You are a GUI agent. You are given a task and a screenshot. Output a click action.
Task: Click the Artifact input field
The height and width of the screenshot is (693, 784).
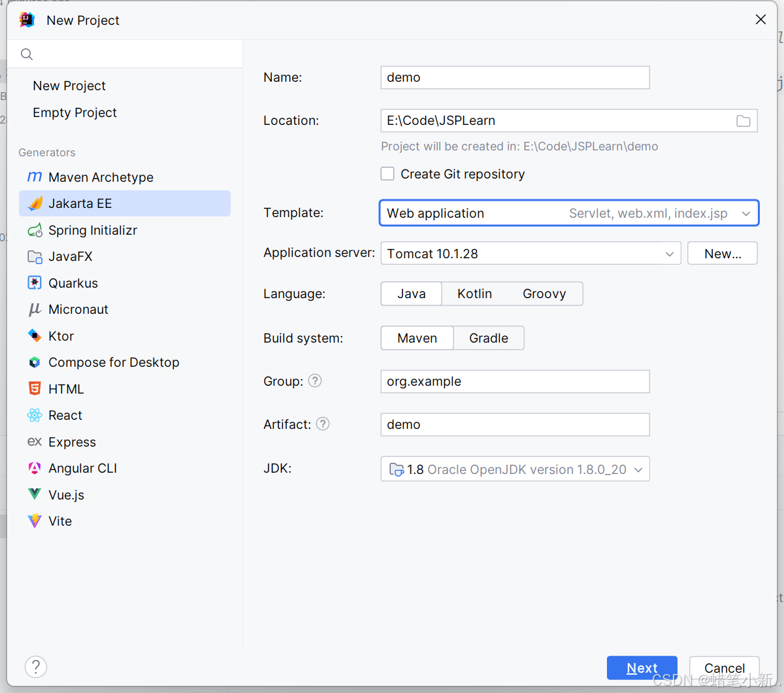coord(515,424)
